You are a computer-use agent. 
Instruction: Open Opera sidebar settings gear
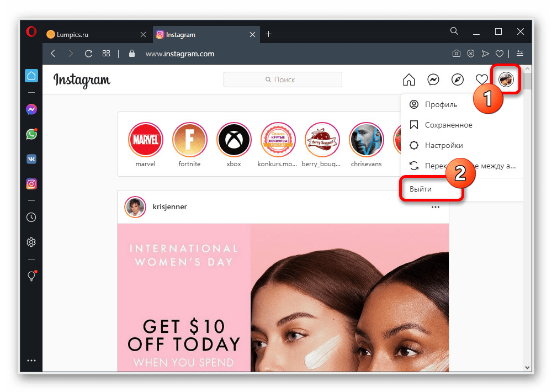(31, 242)
